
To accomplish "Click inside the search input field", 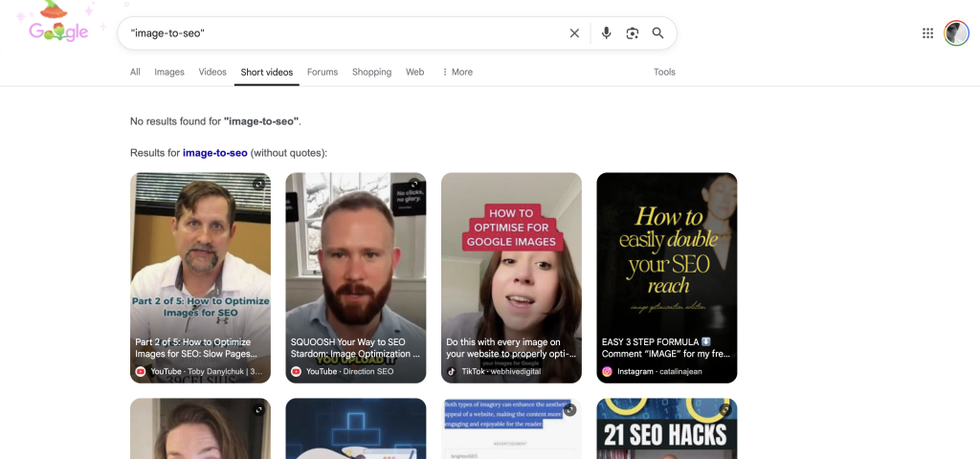I will (345, 33).
